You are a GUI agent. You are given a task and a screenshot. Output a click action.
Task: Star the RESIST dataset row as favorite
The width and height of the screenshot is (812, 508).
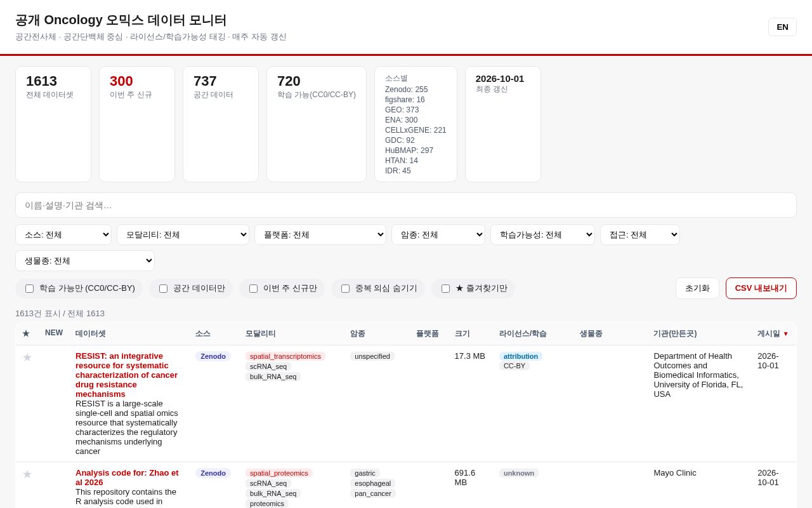27,358
